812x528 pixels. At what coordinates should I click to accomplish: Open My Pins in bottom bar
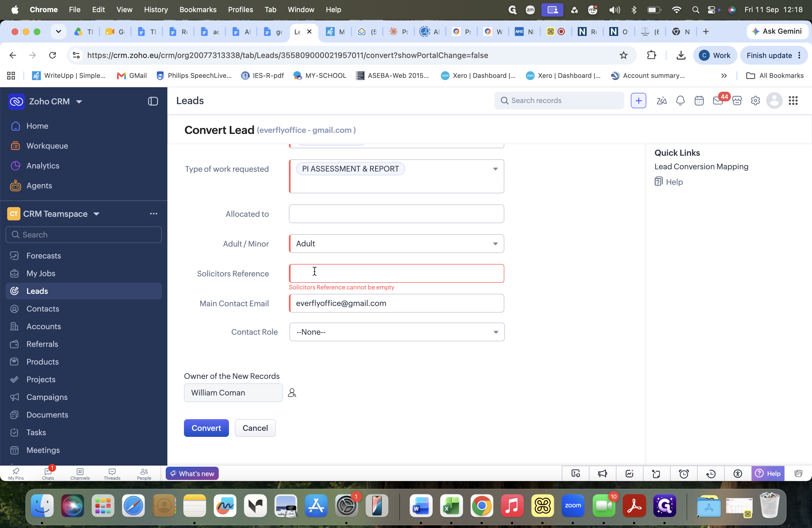pos(16,474)
